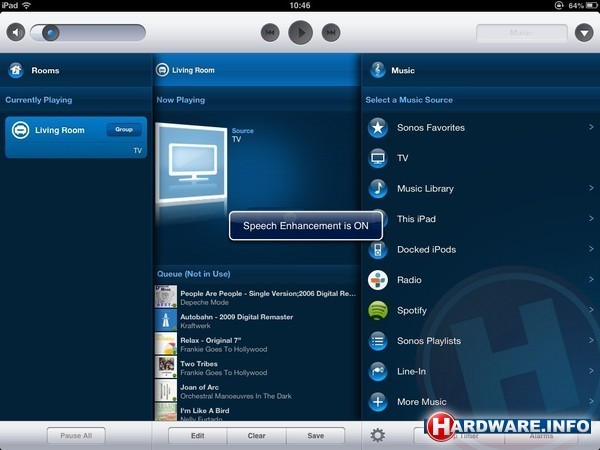Viewport: 600px width, 450px height.
Task: Choose the Radio label
Action: click(x=409, y=280)
